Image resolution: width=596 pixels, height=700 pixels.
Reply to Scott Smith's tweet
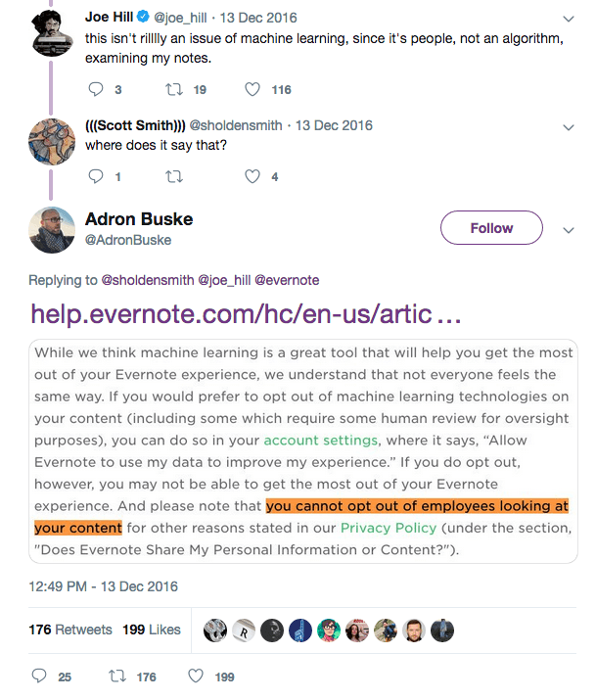coord(96,177)
